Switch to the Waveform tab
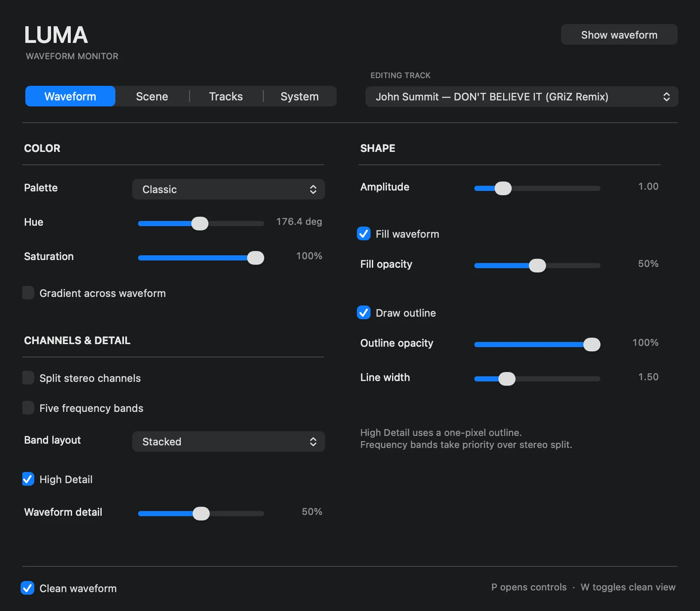This screenshot has width=700, height=611. (70, 96)
